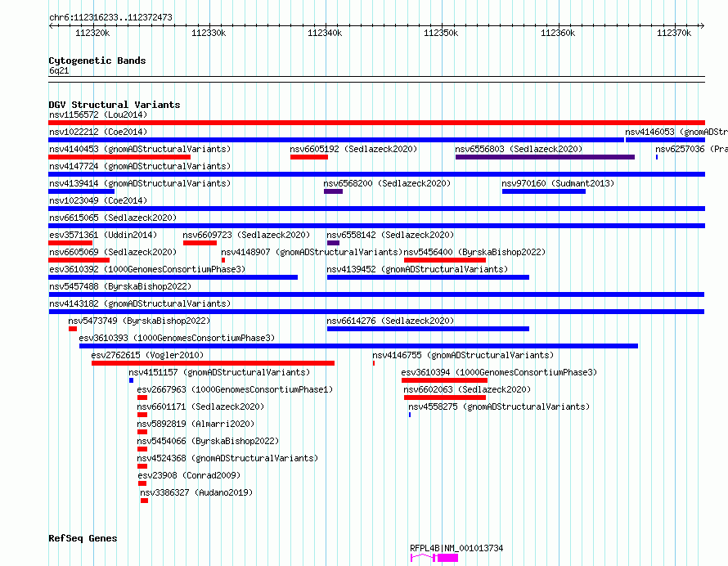This screenshot has width=728, height=566.
Task: Open nsv6615065 (Sedlazeck2020) label
Action: (113, 218)
